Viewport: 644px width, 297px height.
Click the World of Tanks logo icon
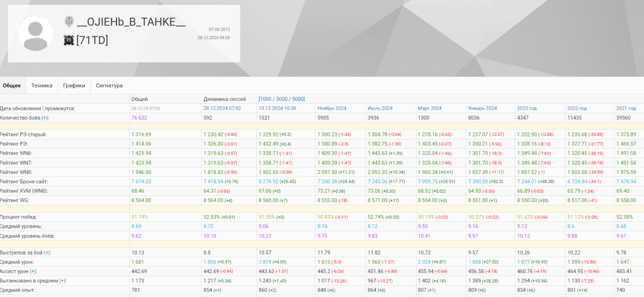[69, 23]
